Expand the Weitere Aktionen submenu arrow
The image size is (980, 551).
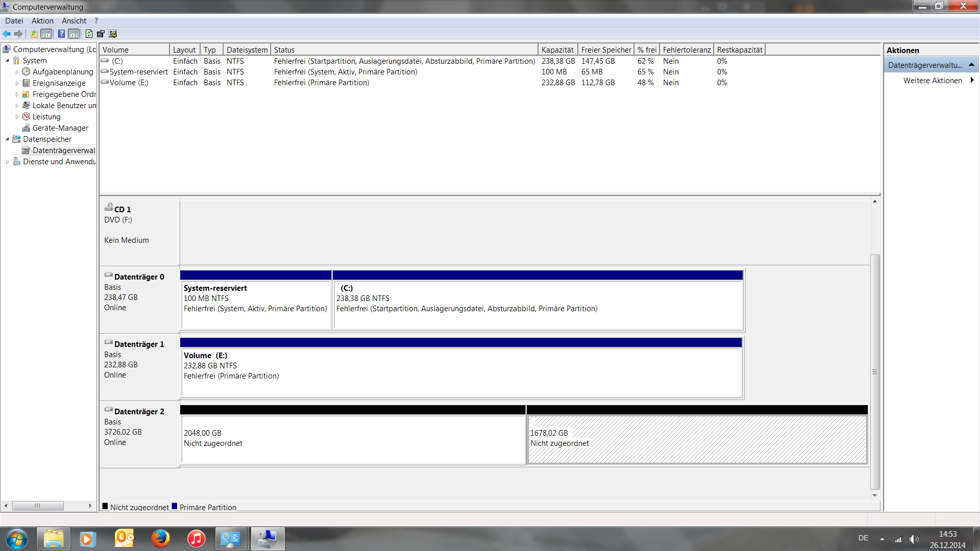(972, 80)
